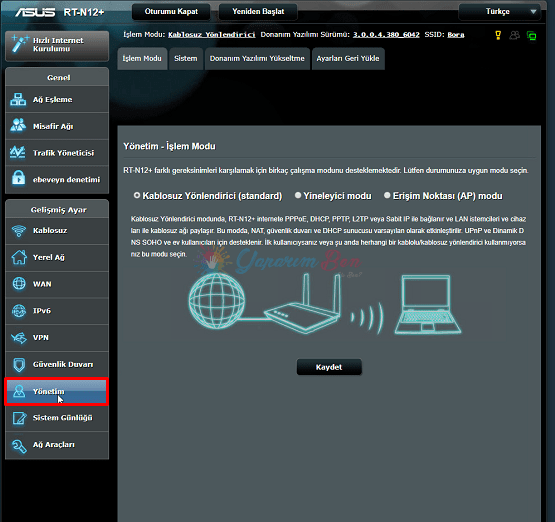Go to Güvenlik Duvarı settings
Image resolution: width=555 pixels, height=522 pixels.
tap(57, 365)
